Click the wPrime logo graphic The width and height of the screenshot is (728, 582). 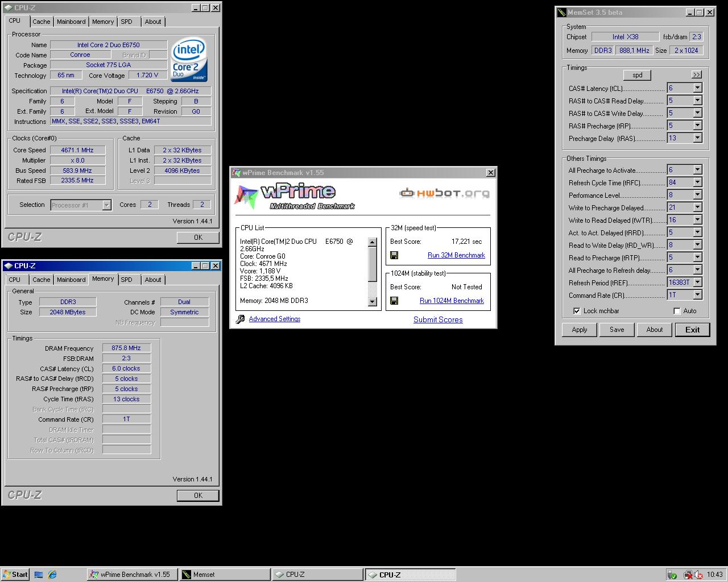point(294,196)
